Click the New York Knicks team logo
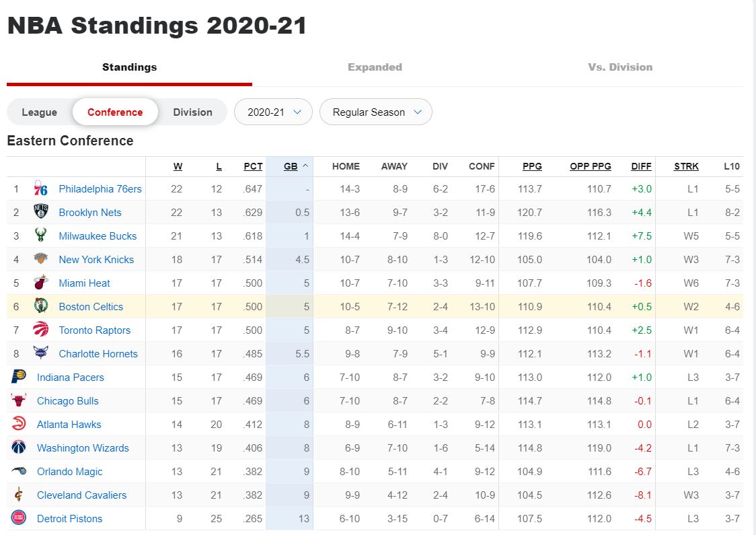The height and width of the screenshot is (535, 756). (x=41, y=259)
